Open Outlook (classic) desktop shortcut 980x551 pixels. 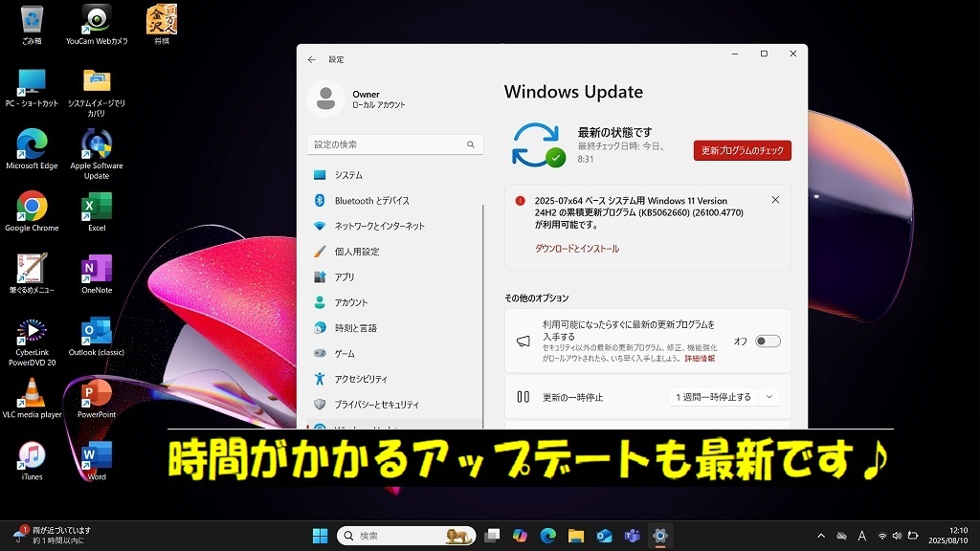pos(97,337)
